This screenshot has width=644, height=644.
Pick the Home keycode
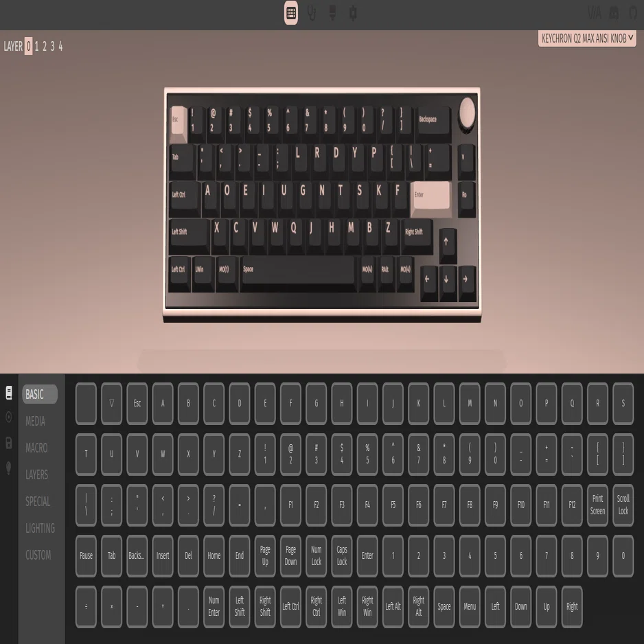tap(214, 555)
